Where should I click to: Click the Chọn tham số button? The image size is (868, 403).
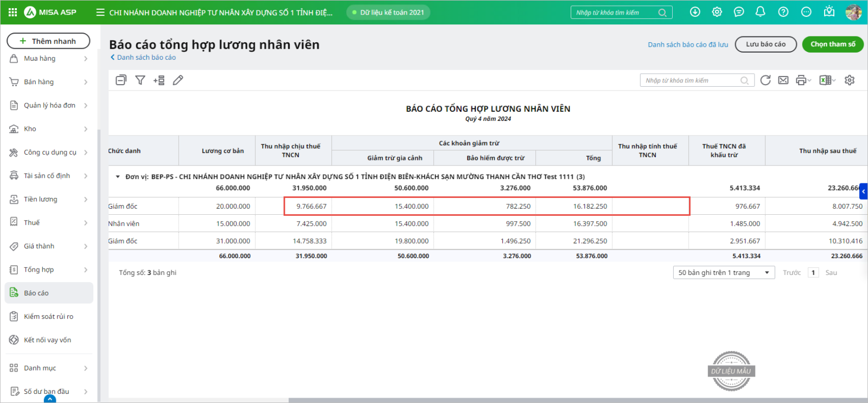tap(833, 44)
